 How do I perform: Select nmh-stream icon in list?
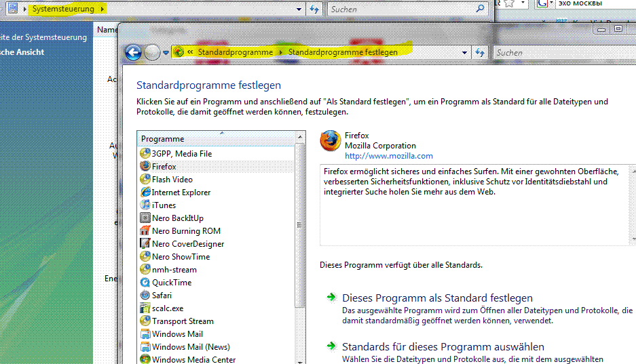(145, 269)
